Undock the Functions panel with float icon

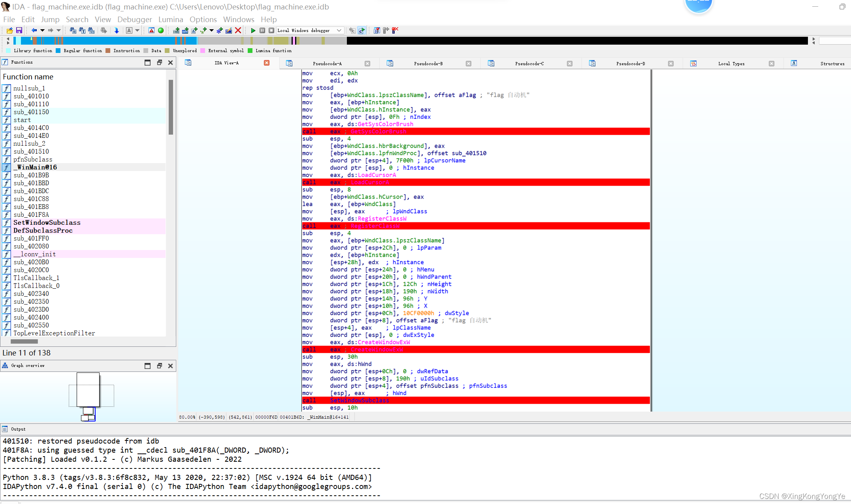(159, 62)
